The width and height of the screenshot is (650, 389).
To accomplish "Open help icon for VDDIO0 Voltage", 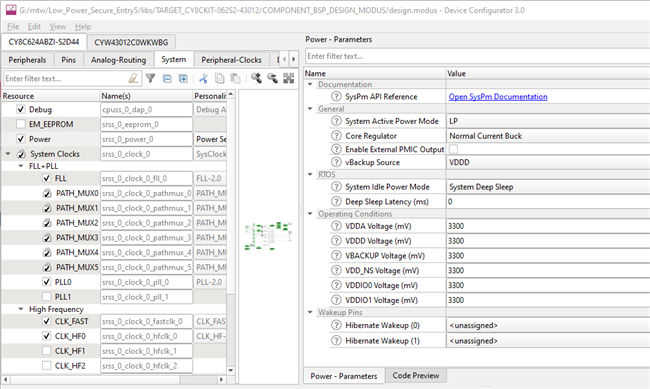I will click(x=336, y=286).
